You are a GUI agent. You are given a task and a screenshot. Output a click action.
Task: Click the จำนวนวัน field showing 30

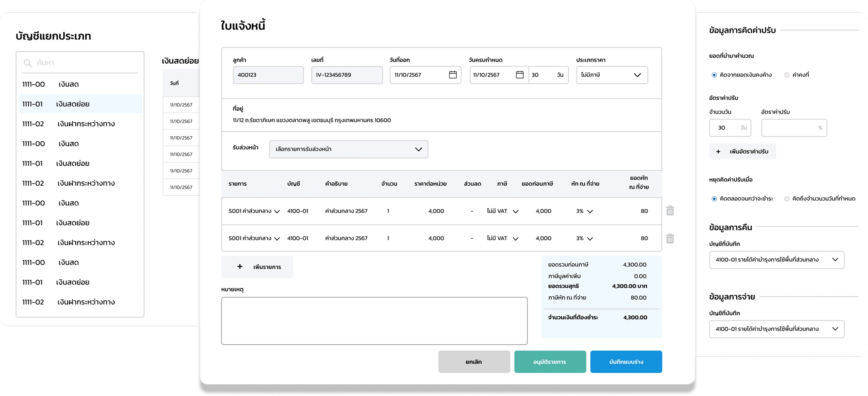[x=730, y=128]
